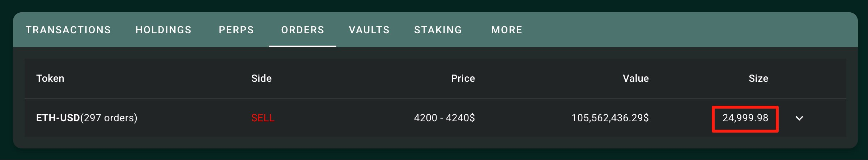Click the 4200 lower price value
Image resolution: width=868 pixels, height=160 pixels.
426,118
